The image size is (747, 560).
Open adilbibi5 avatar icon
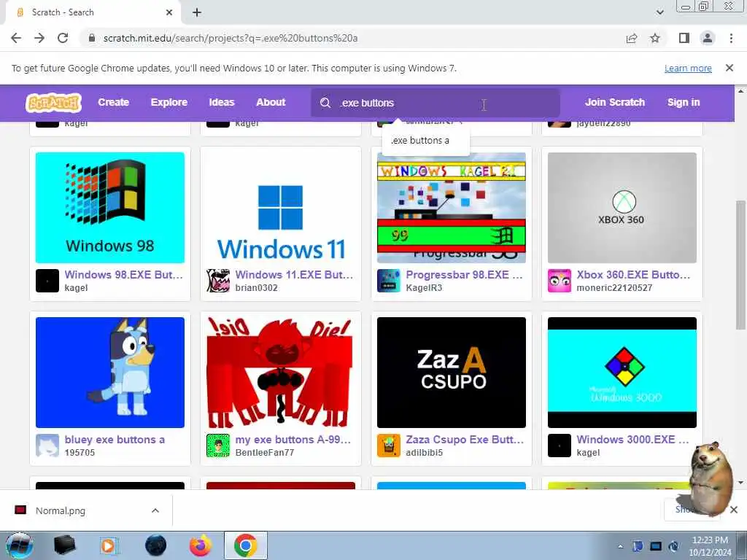coord(389,446)
